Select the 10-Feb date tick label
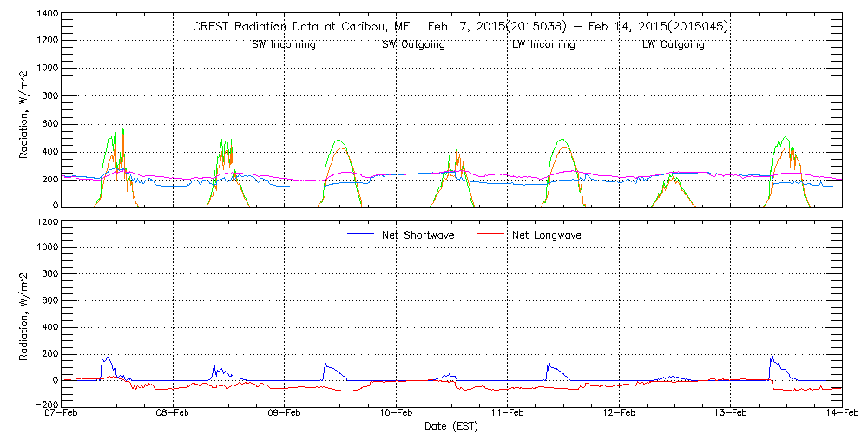 coord(397,414)
